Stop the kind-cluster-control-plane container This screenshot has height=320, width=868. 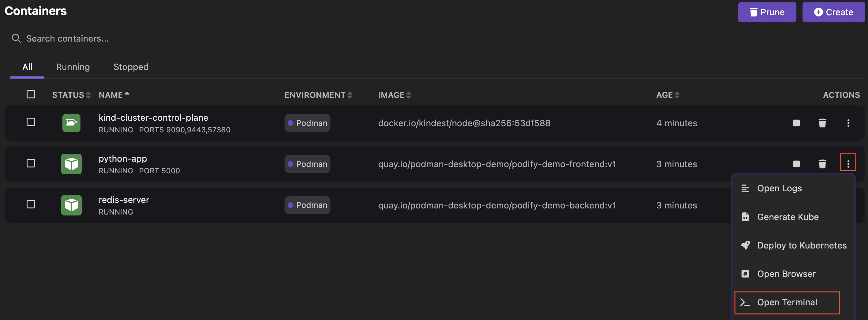(796, 123)
